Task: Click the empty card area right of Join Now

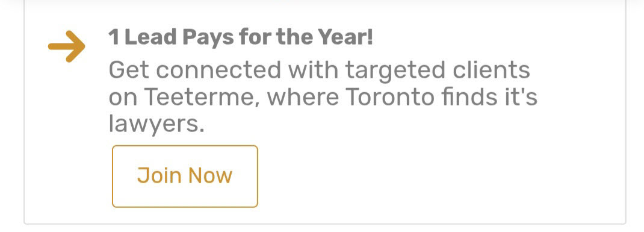Action: [x=439, y=177]
